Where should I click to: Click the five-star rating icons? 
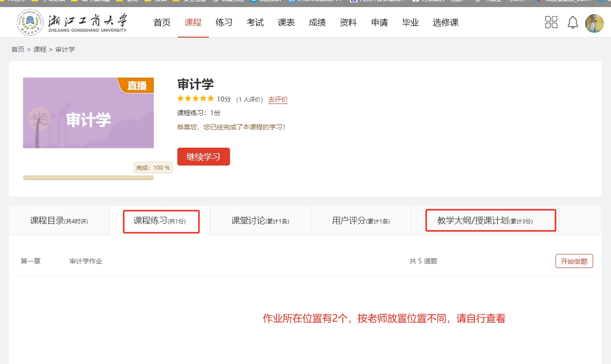click(x=195, y=99)
